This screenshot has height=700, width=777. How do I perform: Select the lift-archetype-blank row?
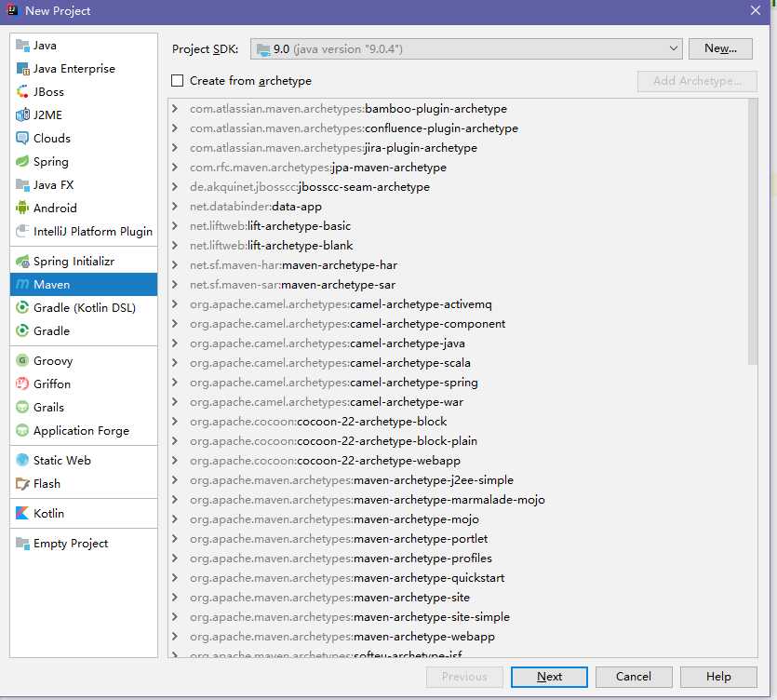(459, 246)
